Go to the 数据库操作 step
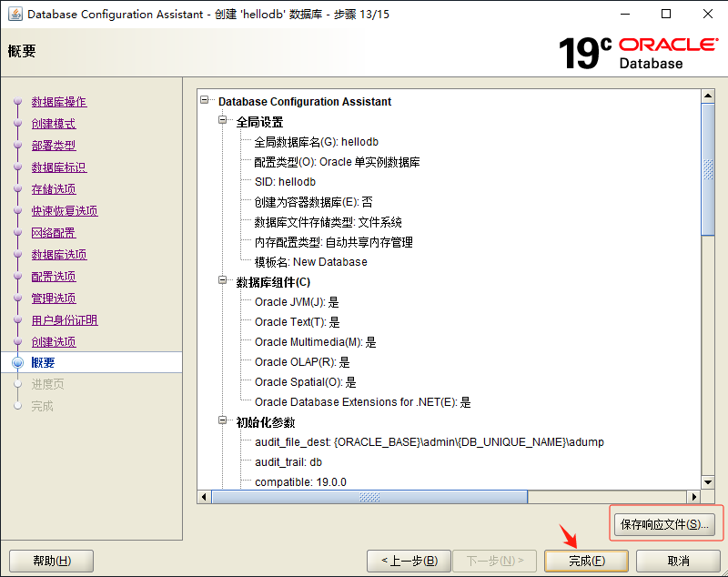Viewport: 728px width, 577px height. 59,102
